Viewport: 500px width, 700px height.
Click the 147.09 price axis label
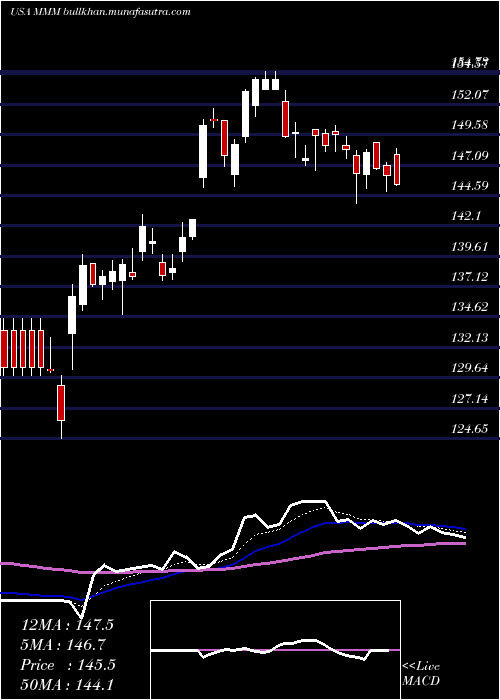(470, 156)
